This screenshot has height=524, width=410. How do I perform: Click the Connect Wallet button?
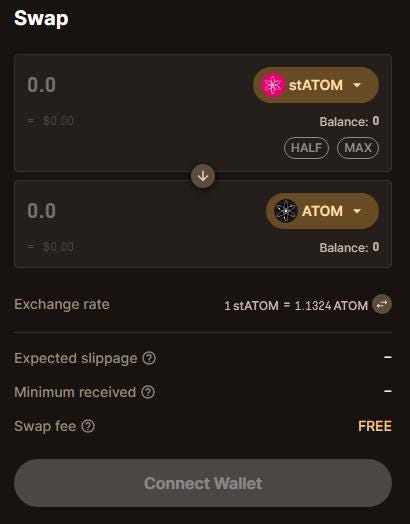point(203,483)
